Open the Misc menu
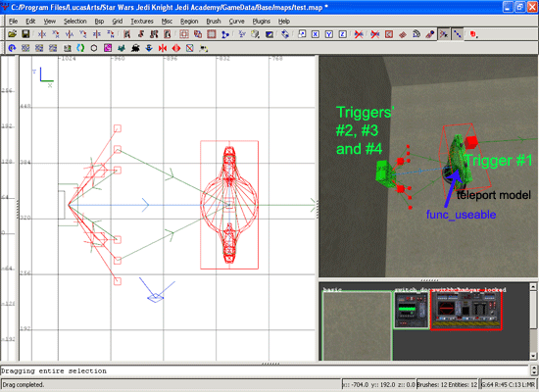The image size is (539, 392). pyautogui.click(x=167, y=21)
